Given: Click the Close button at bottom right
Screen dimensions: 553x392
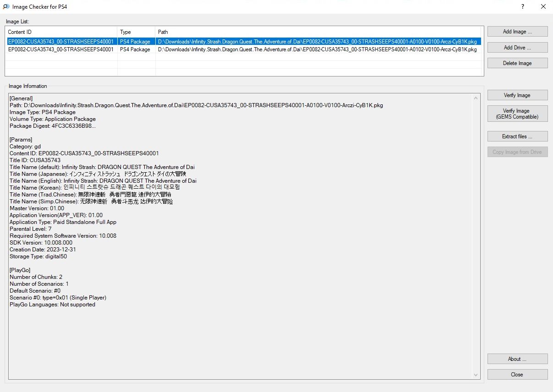Looking at the screenshot, I should (x=517, y=375).
